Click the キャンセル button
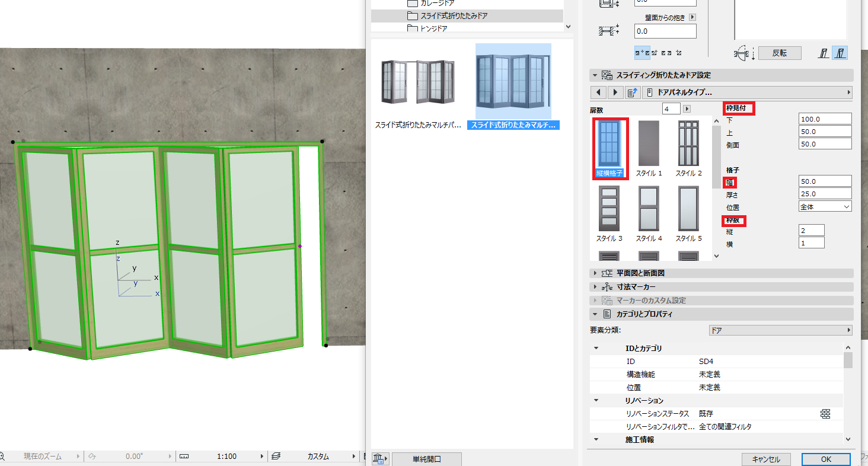 pos(765,459)
